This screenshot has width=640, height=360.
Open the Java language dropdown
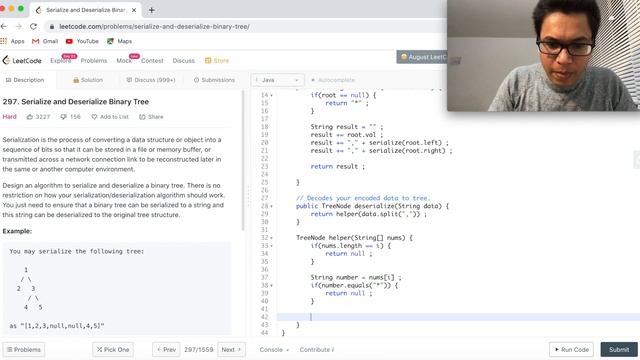(x=278, y=80)
